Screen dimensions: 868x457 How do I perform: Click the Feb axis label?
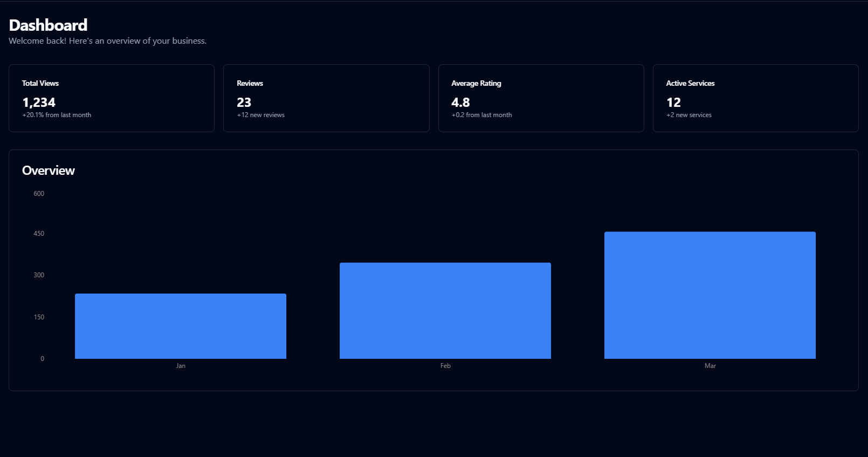[x=445, y=366]
